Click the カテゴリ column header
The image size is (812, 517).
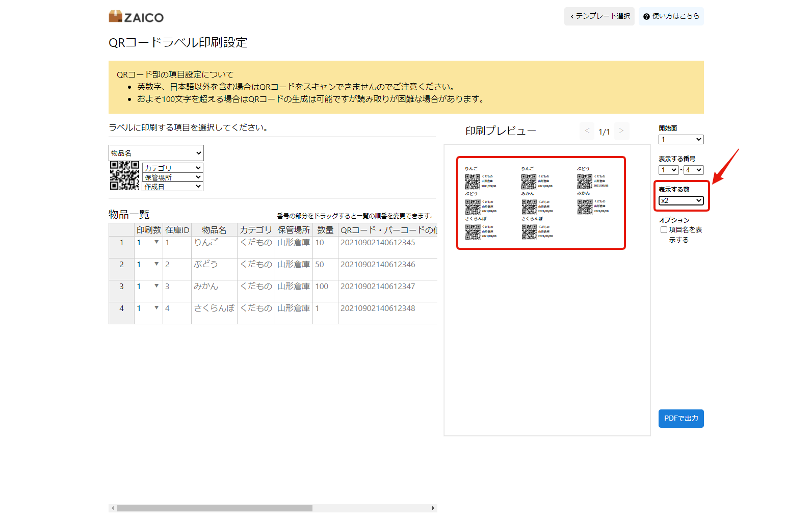pos(256,230)
